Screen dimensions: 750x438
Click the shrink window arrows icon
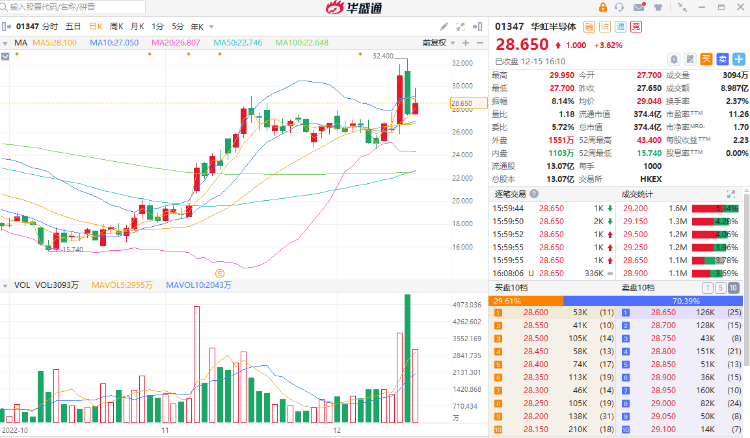[x=683, y=7]
